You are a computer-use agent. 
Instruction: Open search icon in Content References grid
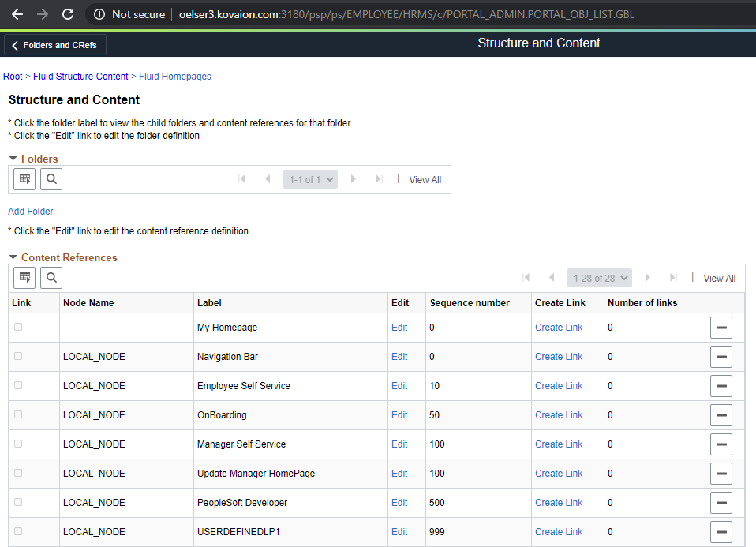51,278
